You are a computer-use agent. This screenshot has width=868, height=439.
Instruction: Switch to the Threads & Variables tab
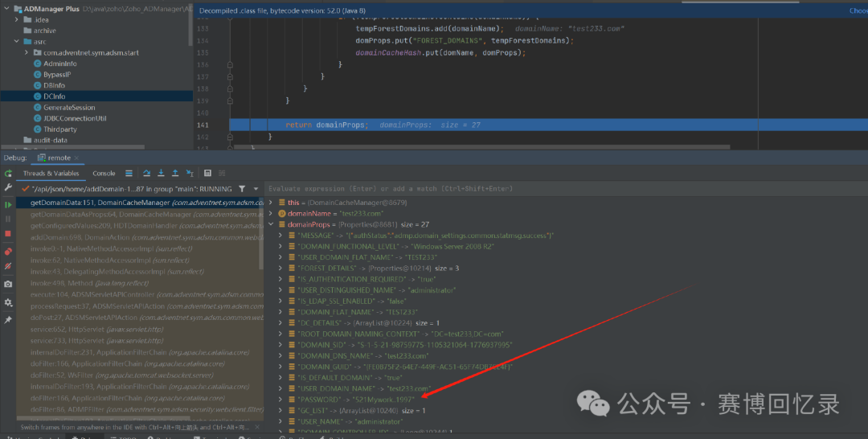[x=51, y=174]
